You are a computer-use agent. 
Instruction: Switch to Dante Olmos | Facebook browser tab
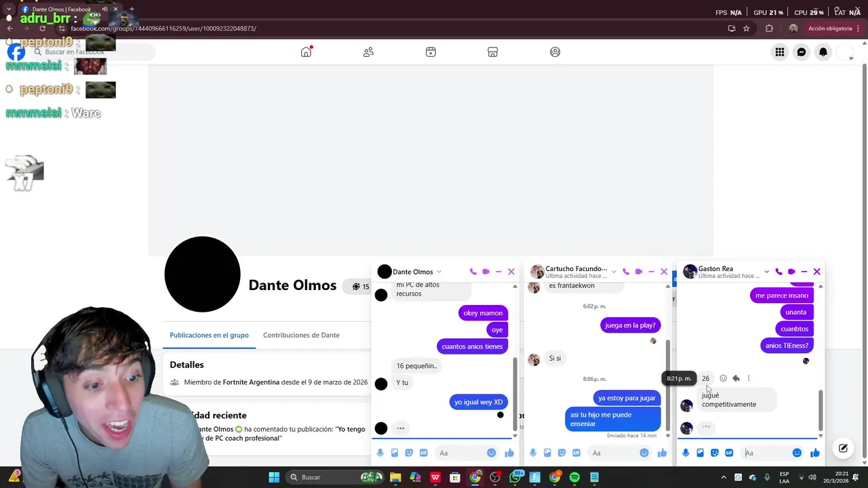coord(70,9)
